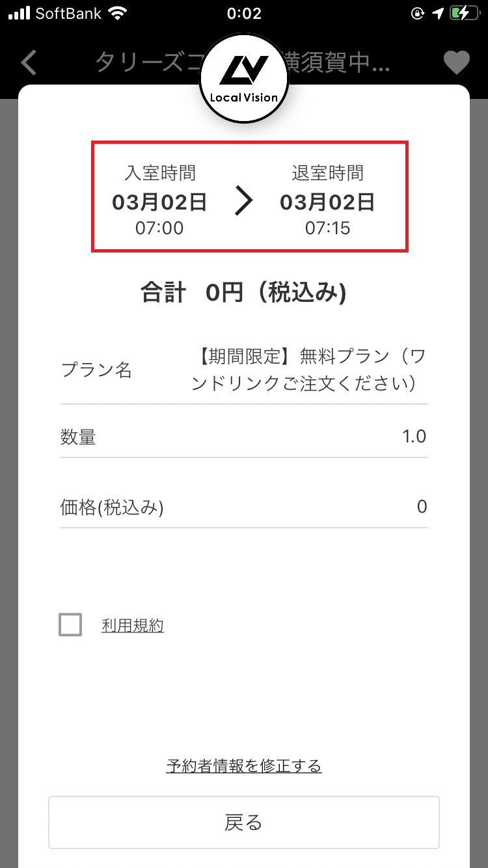This screenshot has height=868, width=488.
Task: Tap the 数量 quantity value 1.0
Action: tap(414, 436)
